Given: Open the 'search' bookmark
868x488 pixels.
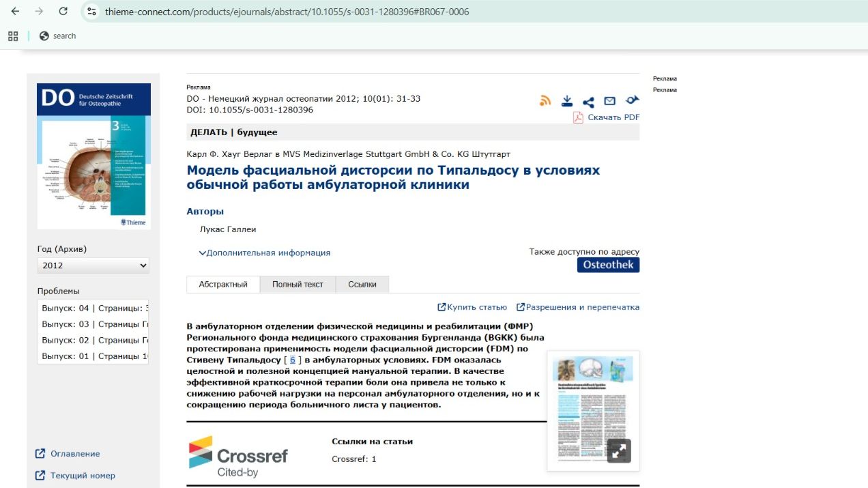Looking at the screenshot, I should pyautogui.click(x=58, y=35).
